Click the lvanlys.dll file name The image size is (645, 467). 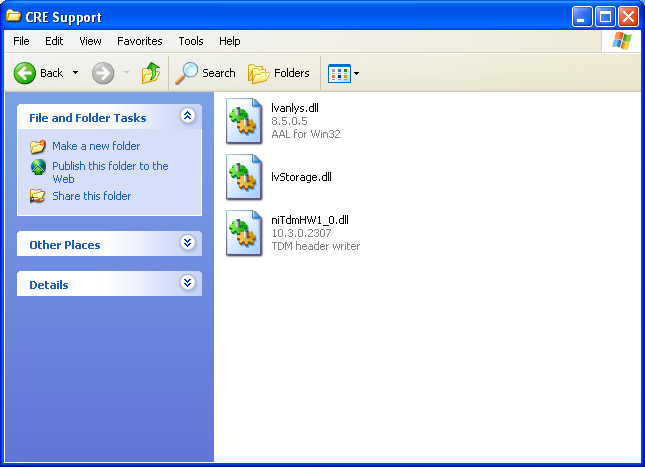point(295,108)
